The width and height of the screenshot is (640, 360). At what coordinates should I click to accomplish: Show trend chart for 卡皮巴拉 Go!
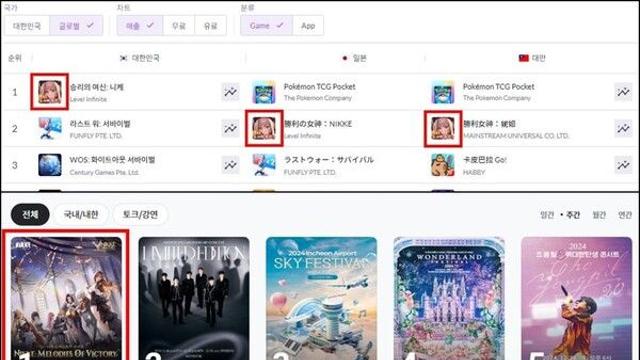623,165
